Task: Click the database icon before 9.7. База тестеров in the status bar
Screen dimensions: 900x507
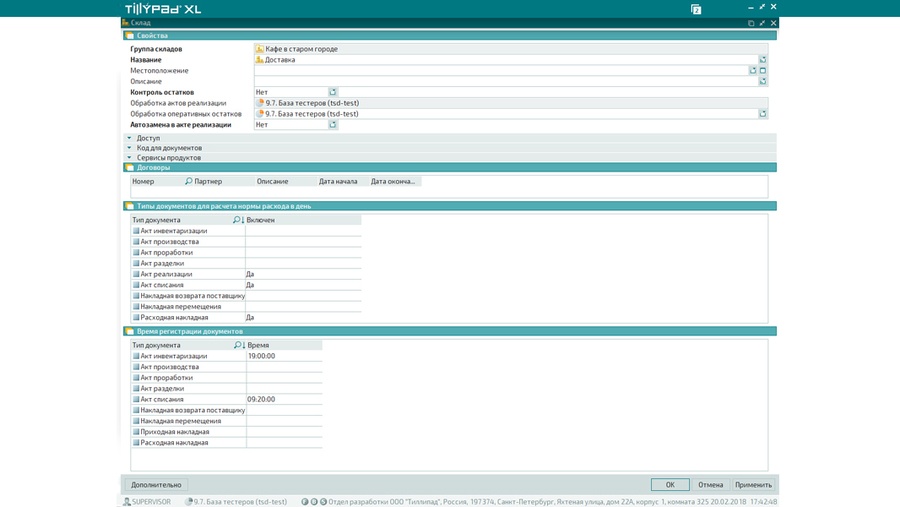Action: pyautogui.click(x=188, y=502)
